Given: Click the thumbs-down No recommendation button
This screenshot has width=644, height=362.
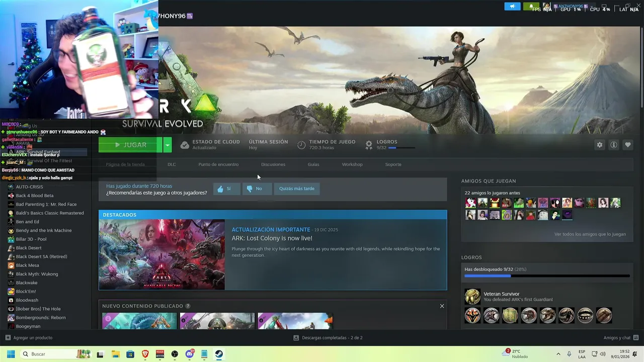Looking at the screenshot, I should [257, 189].
